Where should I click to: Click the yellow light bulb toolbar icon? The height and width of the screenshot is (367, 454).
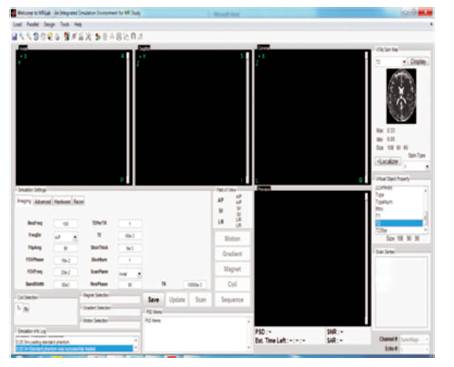pos(50,37)
